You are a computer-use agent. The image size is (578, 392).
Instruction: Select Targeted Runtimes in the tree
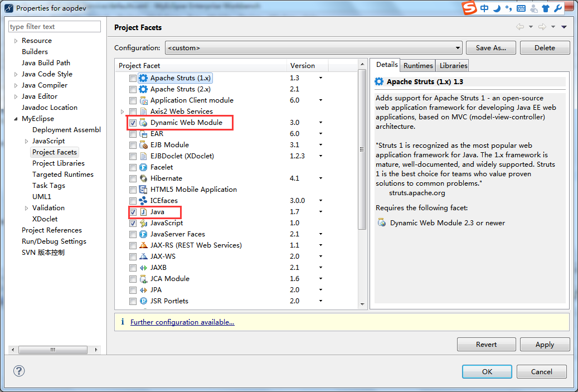[62, 174]
